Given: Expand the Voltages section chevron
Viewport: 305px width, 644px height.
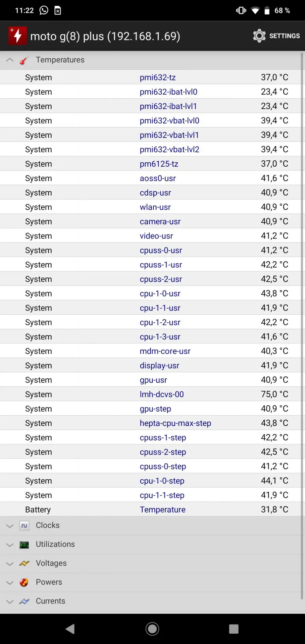Looking at the screenshot, I should (10, 563).
